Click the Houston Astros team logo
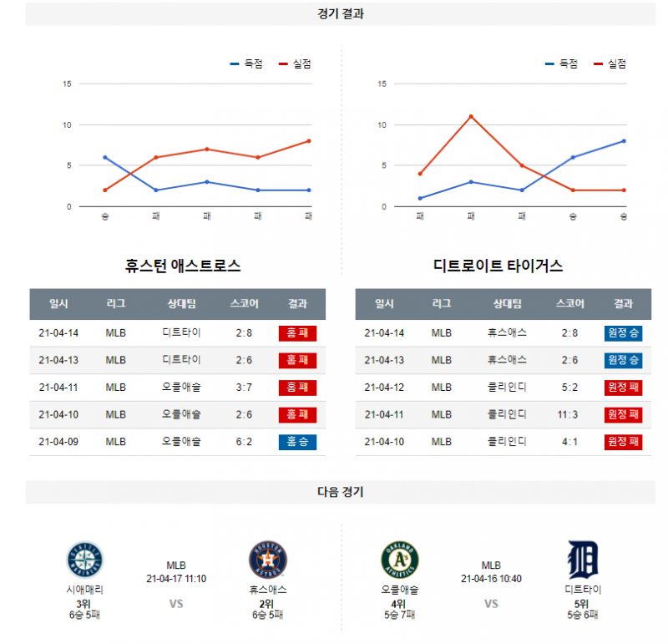The width and height of the screenshot is (668, 644). tap(268, 560)
